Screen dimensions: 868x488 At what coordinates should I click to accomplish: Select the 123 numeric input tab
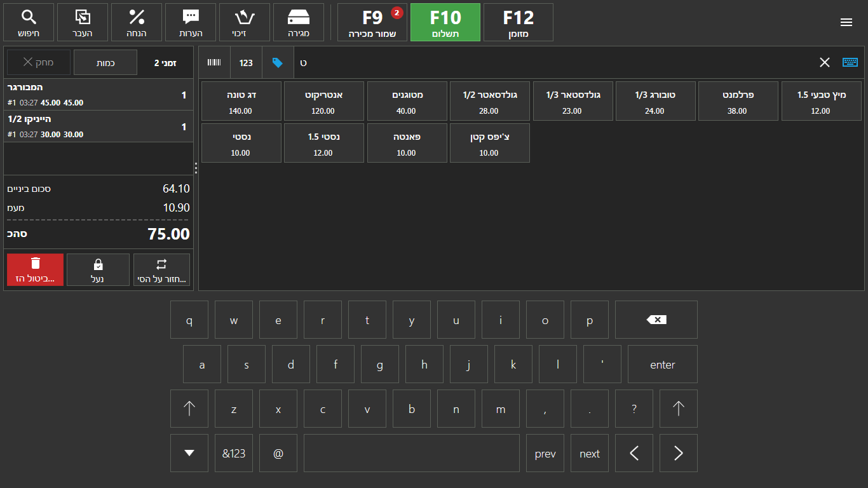pos(246,62)
